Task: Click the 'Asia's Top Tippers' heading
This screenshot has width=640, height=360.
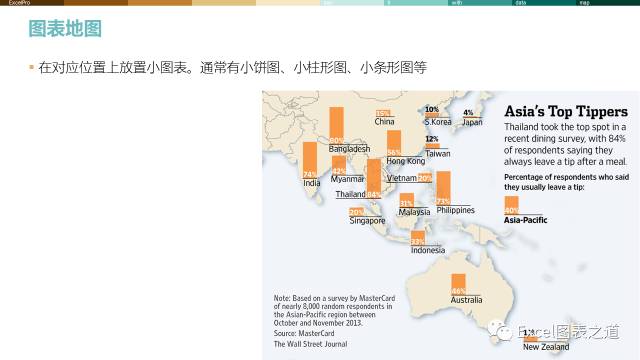Action: pos(566,111)
